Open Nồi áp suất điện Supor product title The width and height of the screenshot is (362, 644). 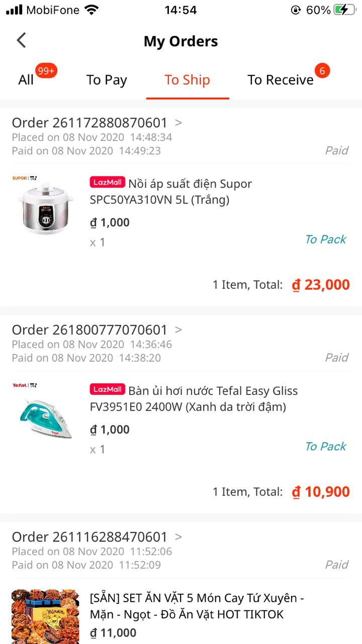click(171, 192)
